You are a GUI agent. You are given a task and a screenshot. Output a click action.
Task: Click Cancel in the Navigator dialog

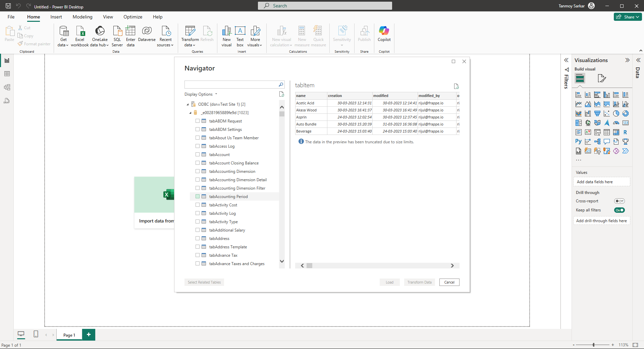pos(449,282)
